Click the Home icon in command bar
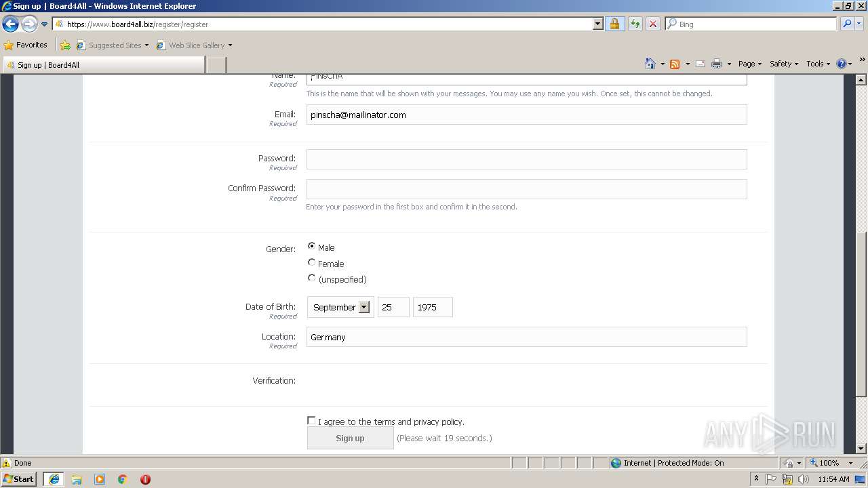This screenshot has width=868, height=488. pos(650,64)
